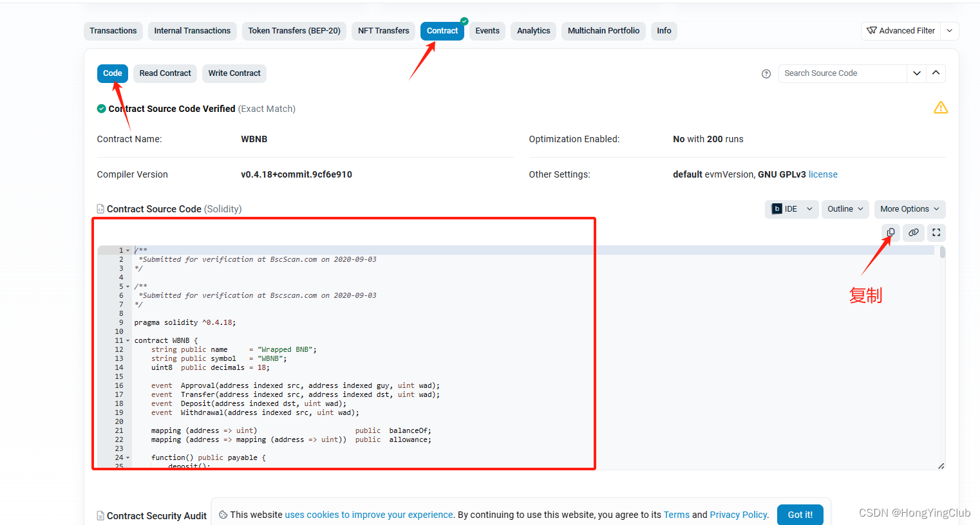Click the Contract Source Code Verified heading
This screenshot has height=525, width=980.
[172, 109]
